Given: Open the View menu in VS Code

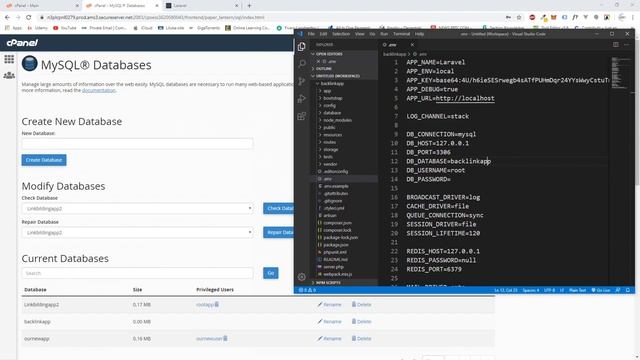Looking at the screenshot, I should 360,34.
